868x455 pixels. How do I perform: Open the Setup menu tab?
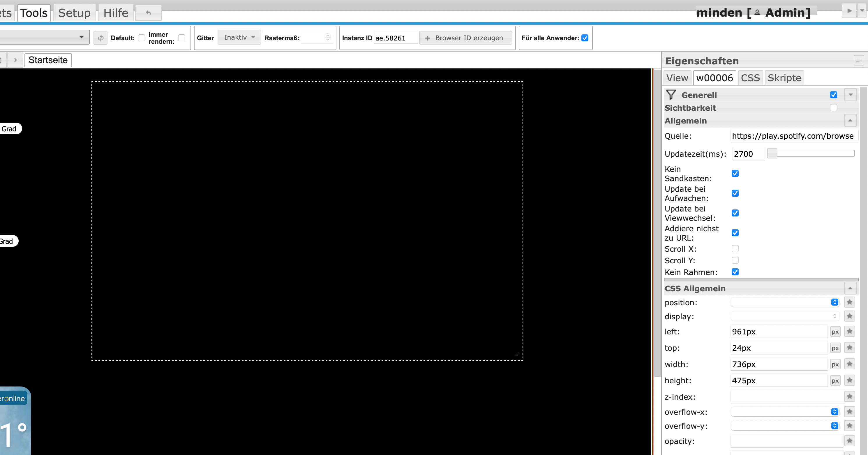coord(74,13)
